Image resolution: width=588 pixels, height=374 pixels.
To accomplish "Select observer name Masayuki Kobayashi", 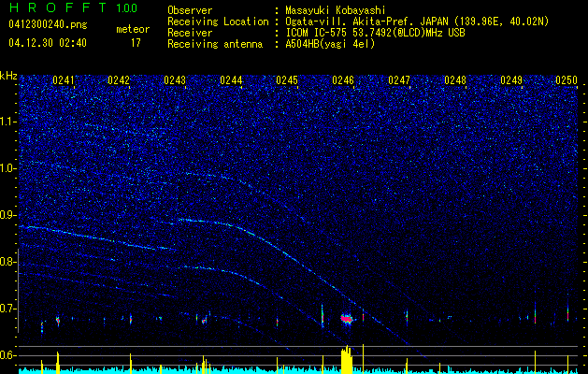I will click(x=335, y=10).
